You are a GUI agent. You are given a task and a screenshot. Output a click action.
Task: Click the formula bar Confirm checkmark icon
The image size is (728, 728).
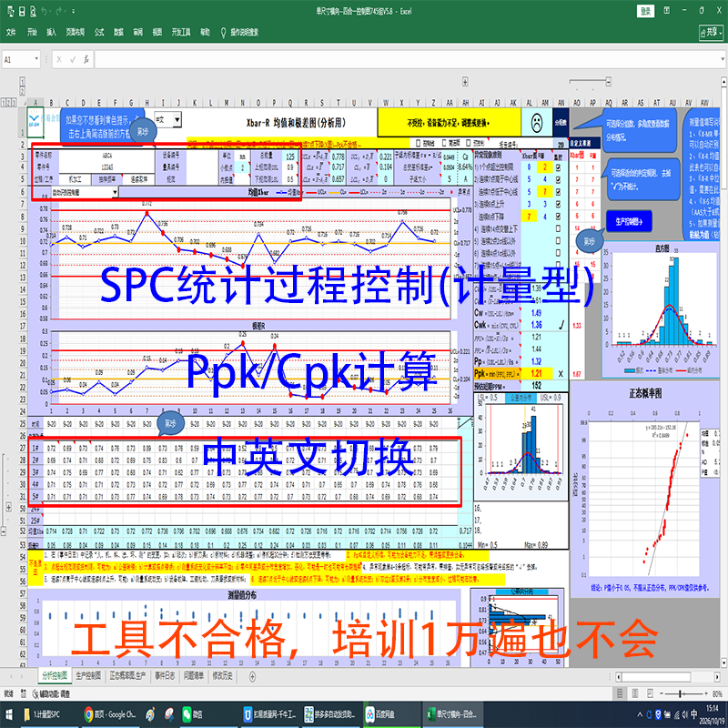pos(73,59)
